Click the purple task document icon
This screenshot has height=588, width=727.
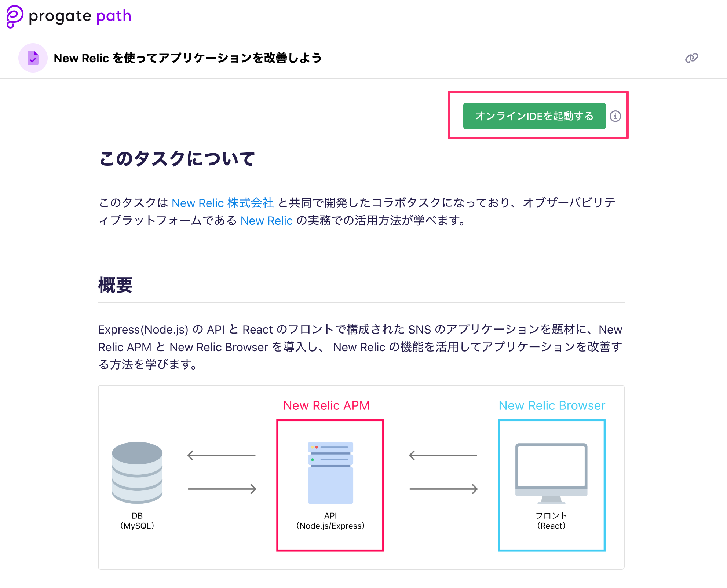(x=33, y=58)
